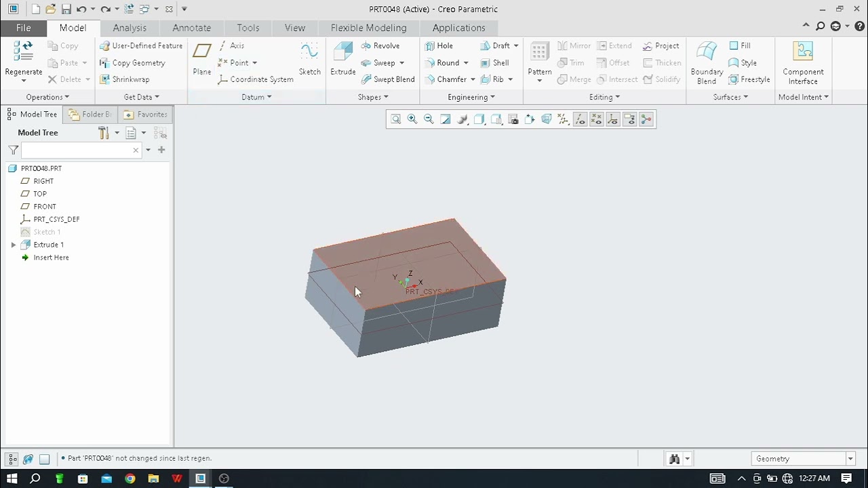Click the Hole button
The width and height of the screenshot is (868, 488).
(439, 45)
